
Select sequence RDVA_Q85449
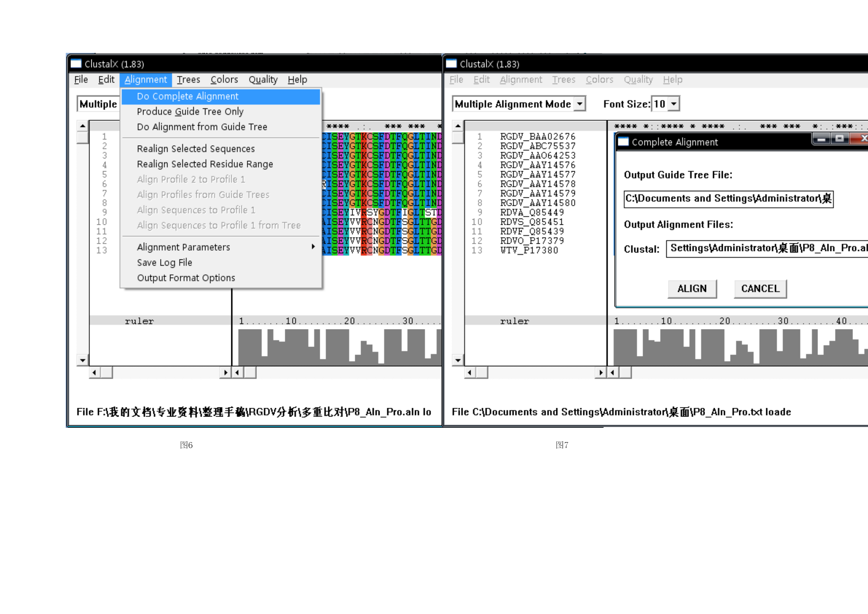tap(532, 212)
